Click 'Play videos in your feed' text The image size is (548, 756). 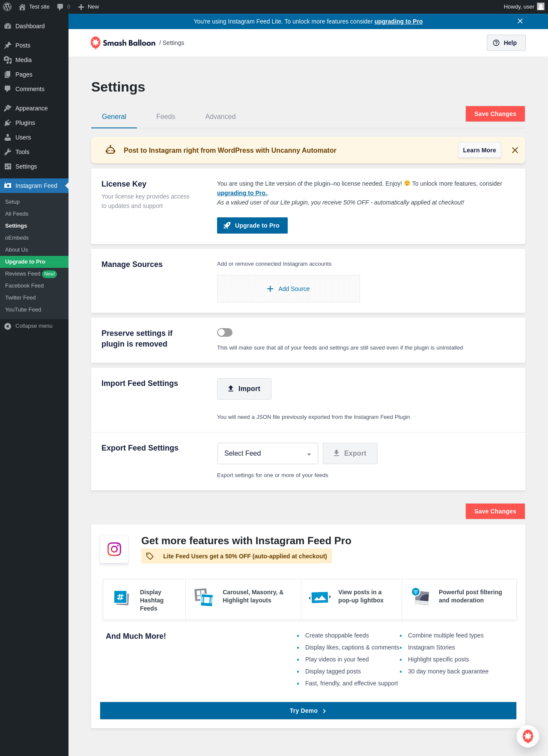337,659
